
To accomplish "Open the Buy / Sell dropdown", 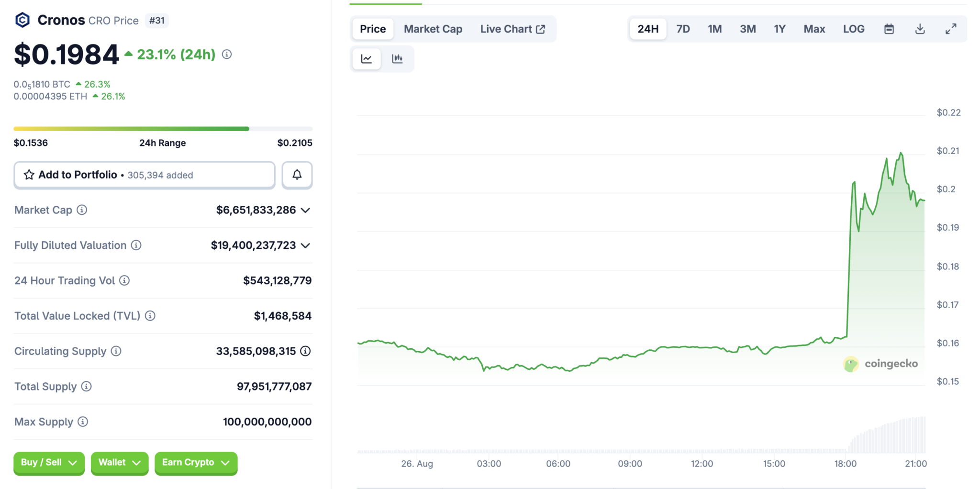I will coord(49,463).
